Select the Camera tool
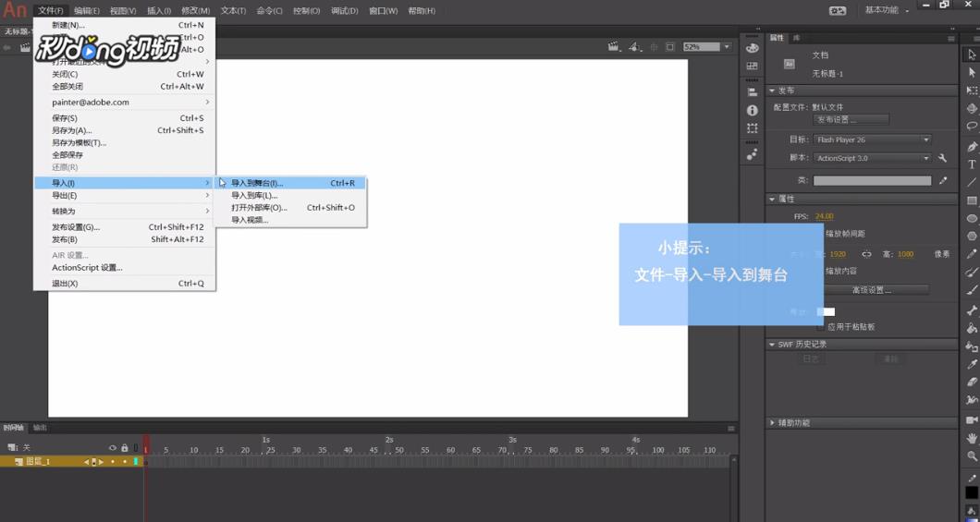980x522 pixels. point(972,420)
